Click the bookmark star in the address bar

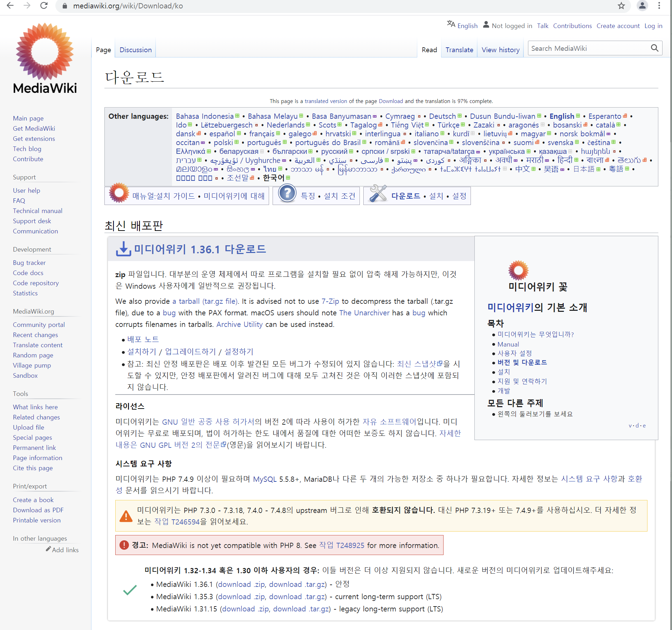622,6
